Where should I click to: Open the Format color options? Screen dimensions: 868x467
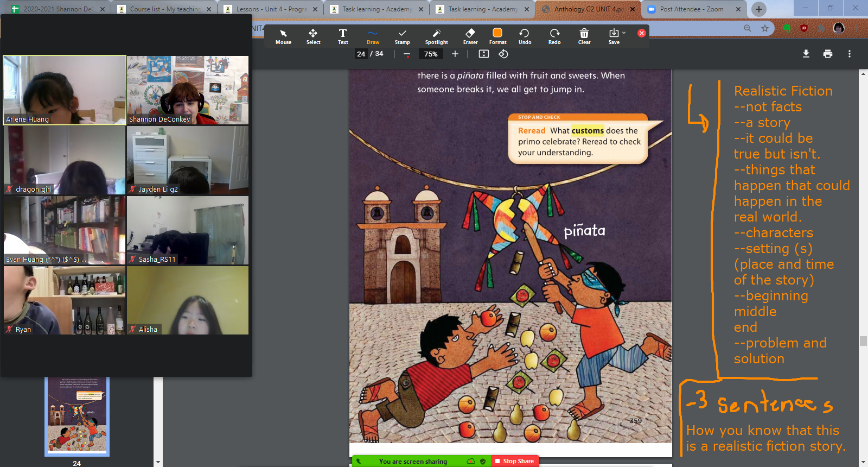pos(497,36)
